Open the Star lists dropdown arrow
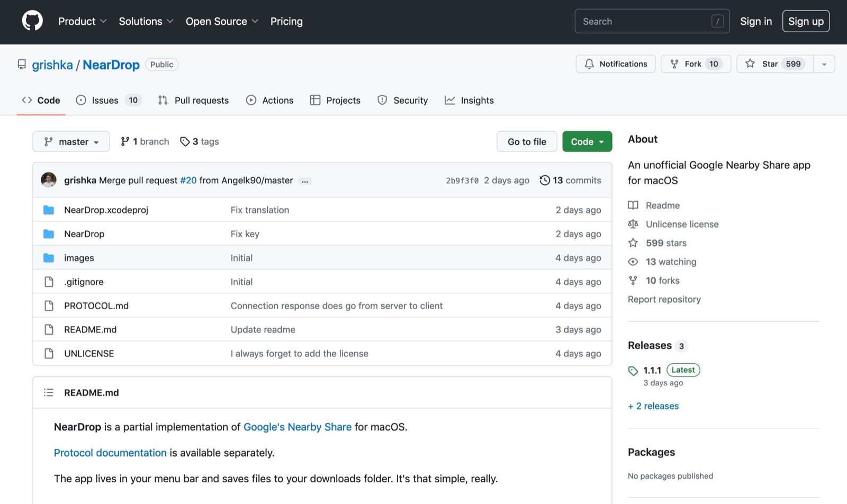Screen dimensions: 847x504 [824, 64]
